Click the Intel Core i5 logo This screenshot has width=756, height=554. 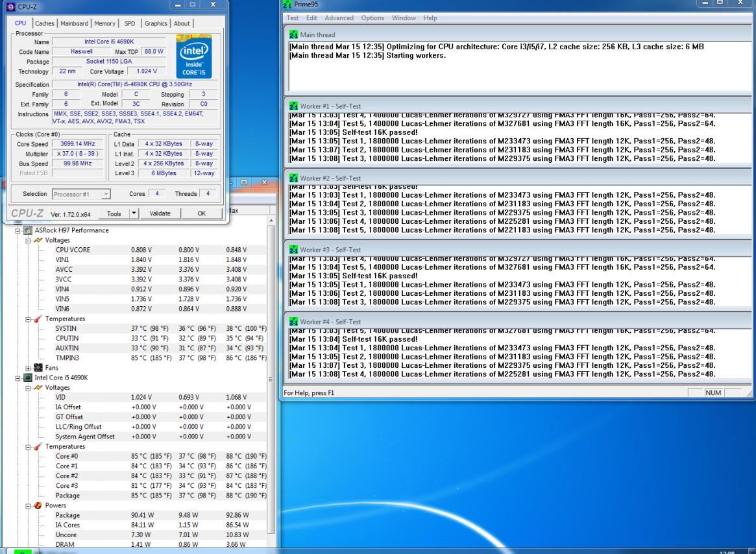(x=194, y=56)
